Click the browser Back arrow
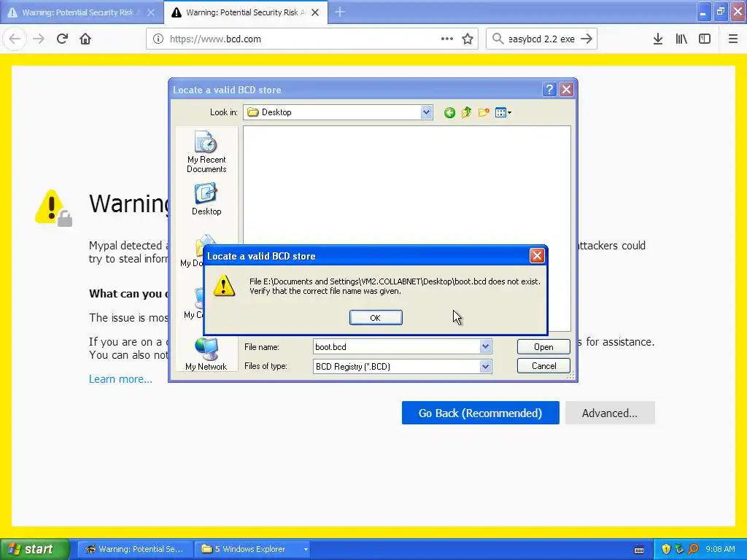This screenshot has width=747, height=560. 15,39
